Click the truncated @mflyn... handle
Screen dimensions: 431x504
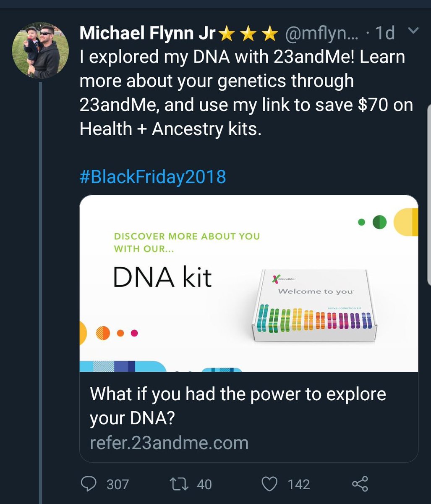click(322, 34)
